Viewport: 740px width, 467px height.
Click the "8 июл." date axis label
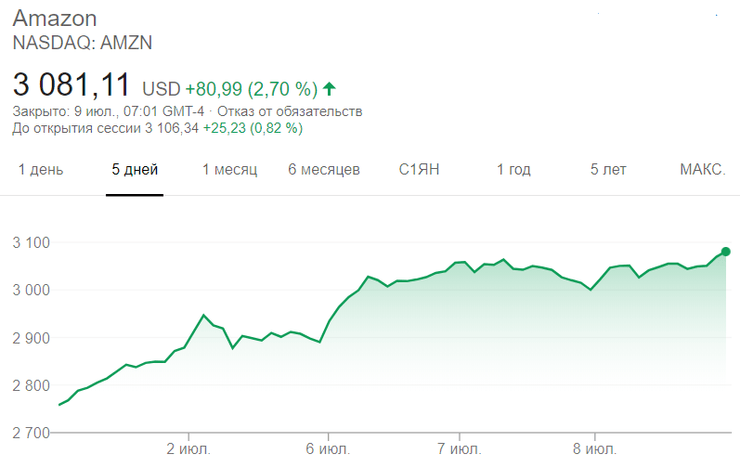pyautogui.click(x=596, y=445)
